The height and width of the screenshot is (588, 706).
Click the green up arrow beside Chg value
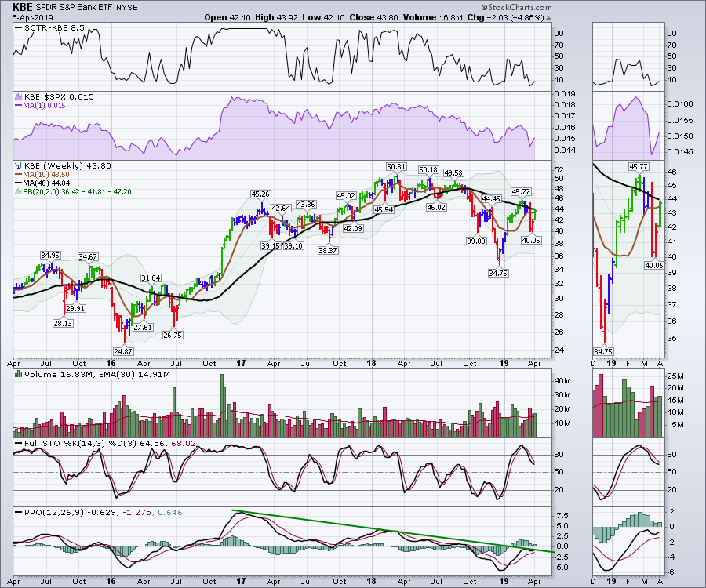point(548,18)
